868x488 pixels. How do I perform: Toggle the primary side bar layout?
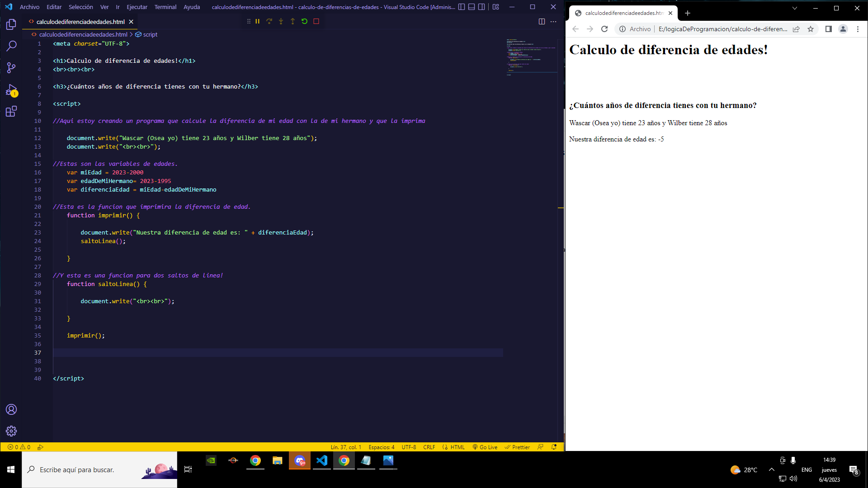[x=462, y=7]
